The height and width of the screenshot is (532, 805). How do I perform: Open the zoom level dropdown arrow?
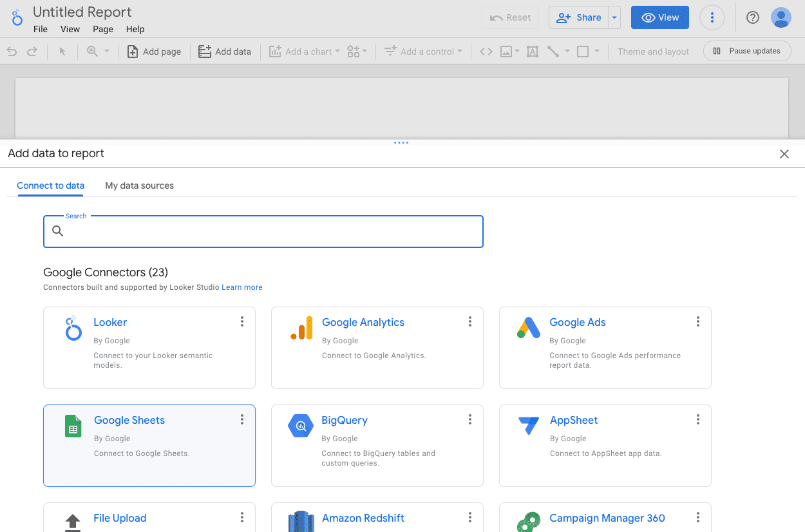tap(107, 52)
